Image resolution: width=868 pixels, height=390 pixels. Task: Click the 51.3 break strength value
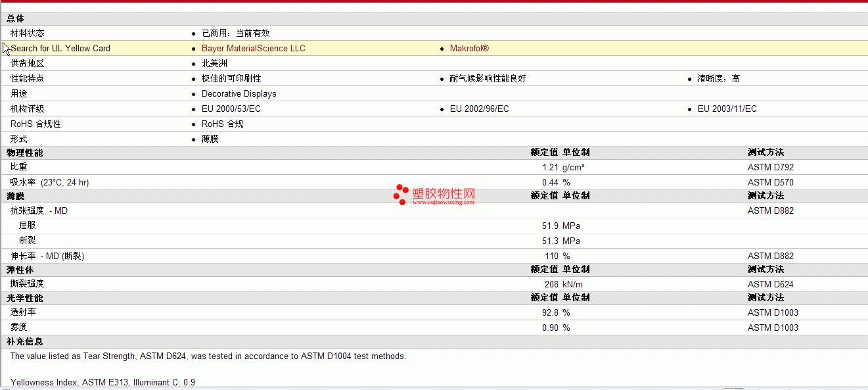pyautogui.click(x=550, y=241)
